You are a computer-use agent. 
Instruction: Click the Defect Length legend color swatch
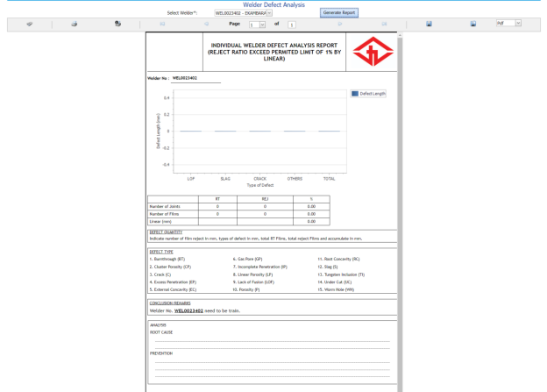pyautogui.click(x=354, y=93)
